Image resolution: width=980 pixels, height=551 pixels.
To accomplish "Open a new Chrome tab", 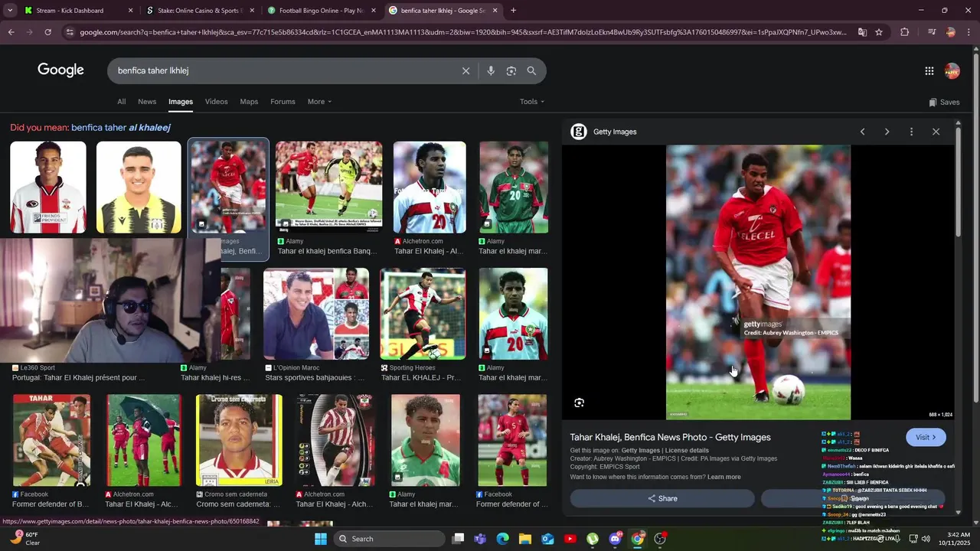I will (x=513, y=11).
